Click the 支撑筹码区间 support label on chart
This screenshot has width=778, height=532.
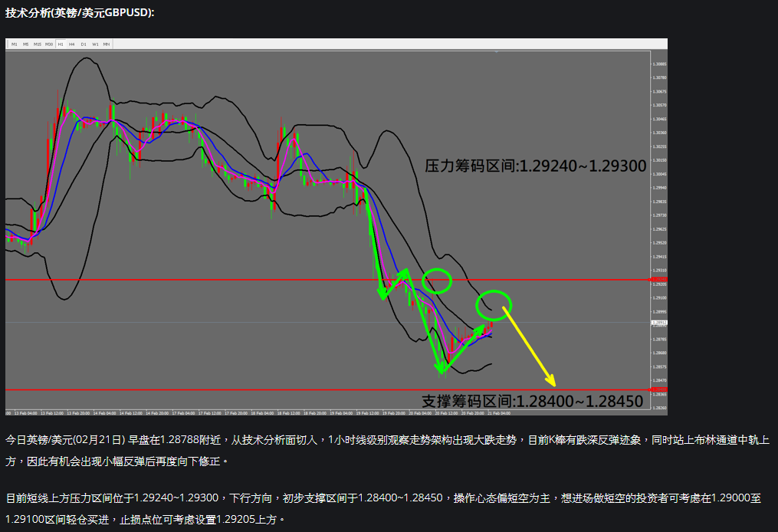[533, 401]
